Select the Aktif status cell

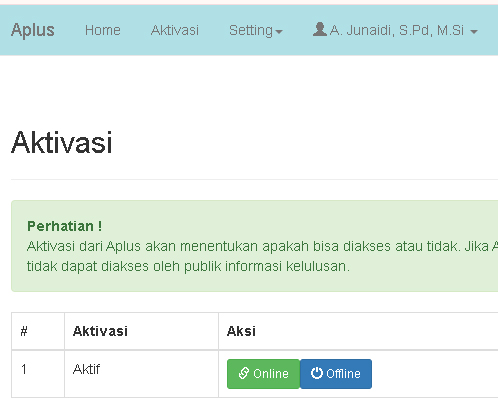[x=141, y=374]
